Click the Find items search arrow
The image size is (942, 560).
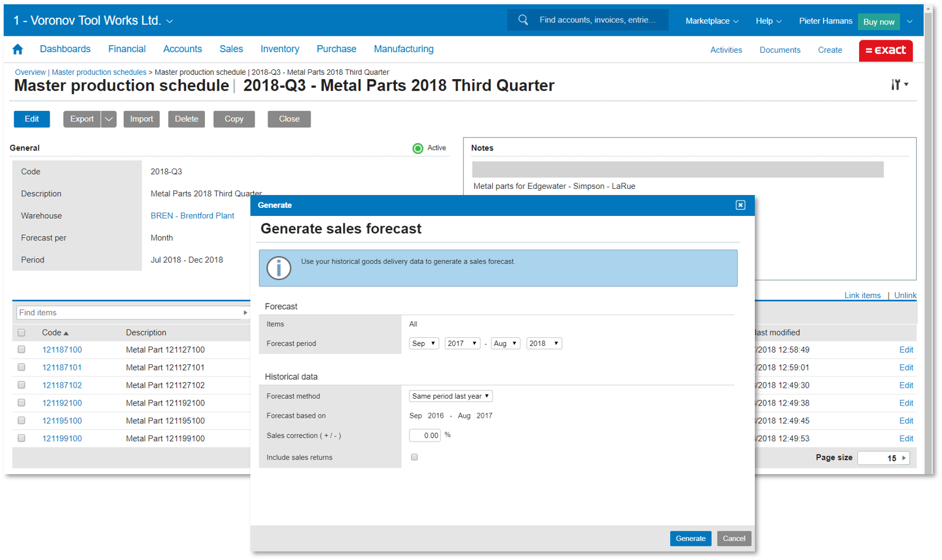[245, 313]
